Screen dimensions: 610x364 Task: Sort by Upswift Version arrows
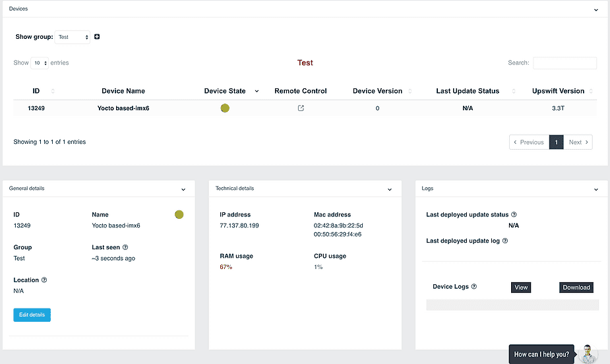[x=591, y=91]
